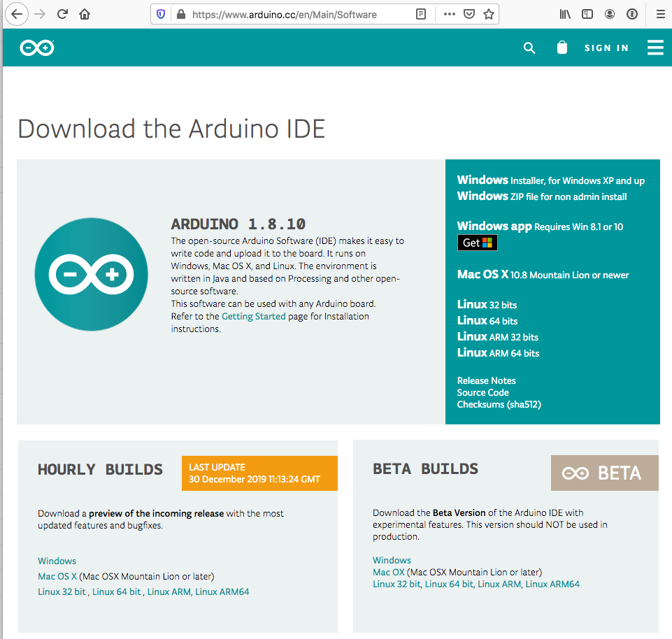Viewport: 672px width, 639px height.
Task: Click Beta Builds Linux 32 bit link
Action: point(396,584)
